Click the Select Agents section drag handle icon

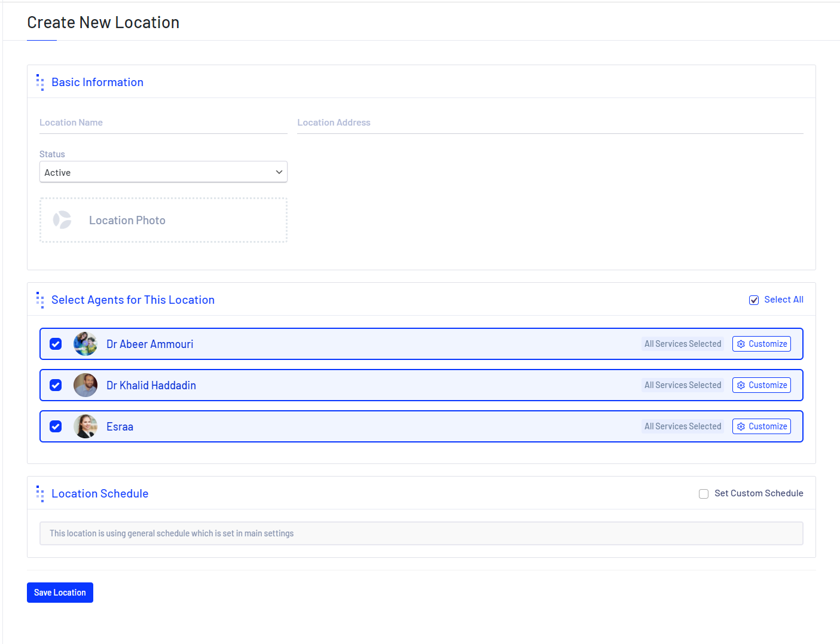pyautogui.click(x=40, y=300)
